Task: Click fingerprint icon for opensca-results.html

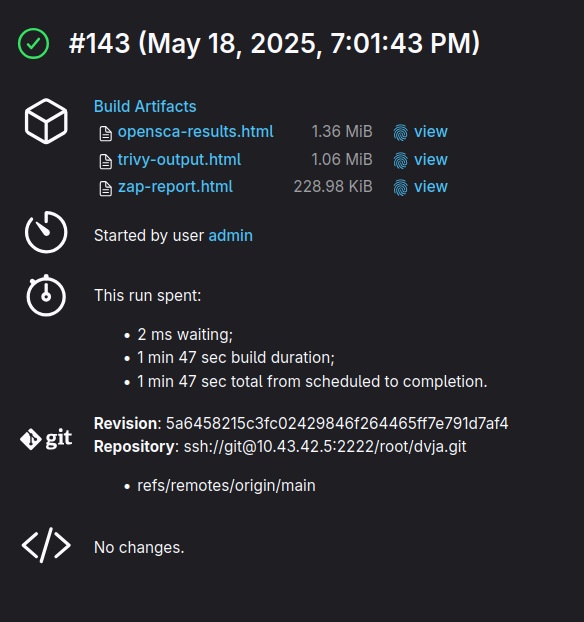Action: coord(401,132)
